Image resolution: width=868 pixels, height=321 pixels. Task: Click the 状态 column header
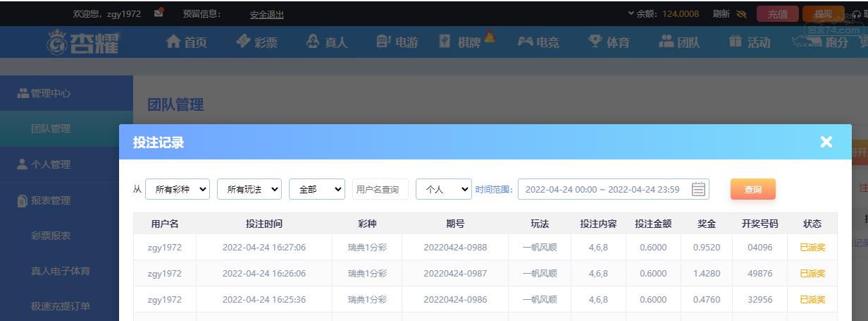coord(812,224)
